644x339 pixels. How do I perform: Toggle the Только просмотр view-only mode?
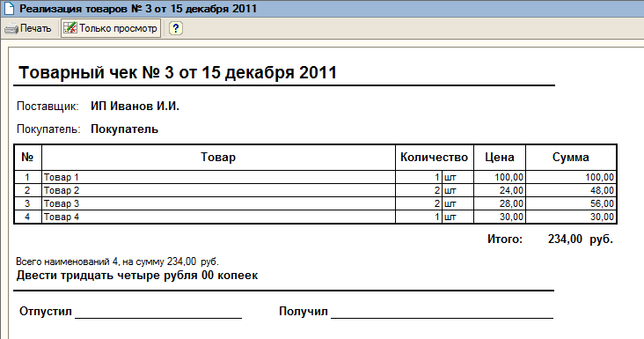(x=111, y=28)
